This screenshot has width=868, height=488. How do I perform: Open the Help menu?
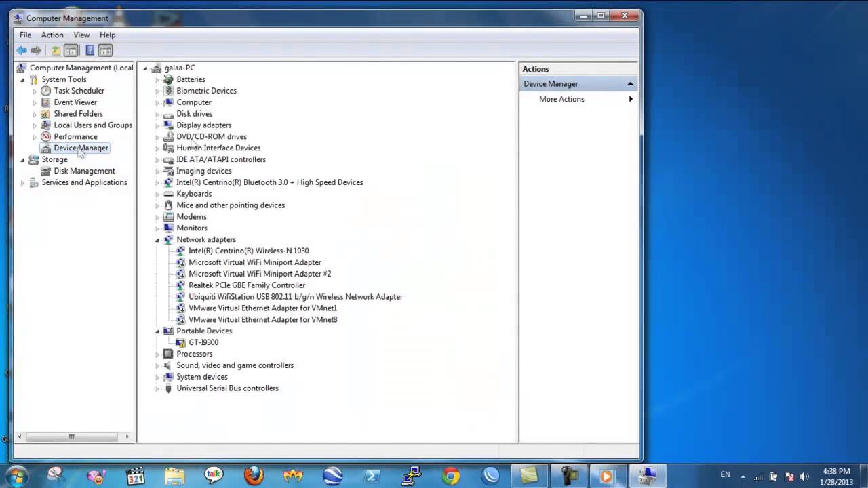(x=107, y=35)
